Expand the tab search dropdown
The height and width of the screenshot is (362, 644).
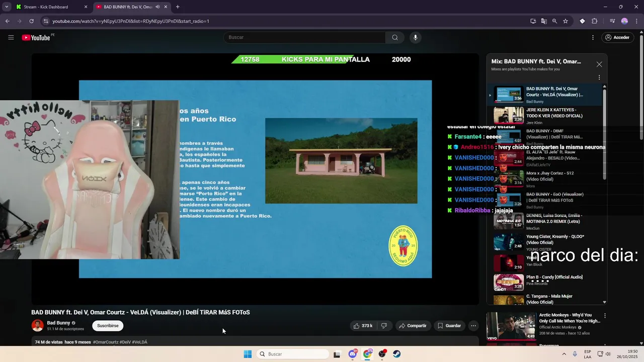click(6, 7)
